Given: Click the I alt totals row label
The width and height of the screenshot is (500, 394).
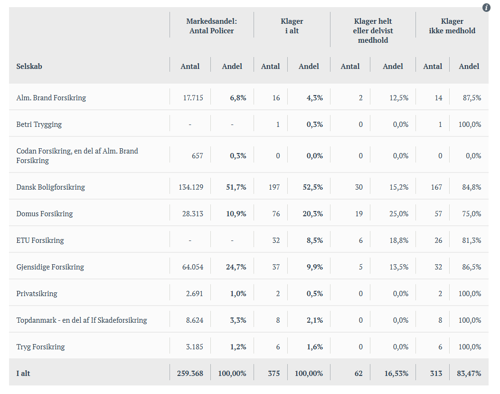Looking at the screenshot, I should (23, 373).
